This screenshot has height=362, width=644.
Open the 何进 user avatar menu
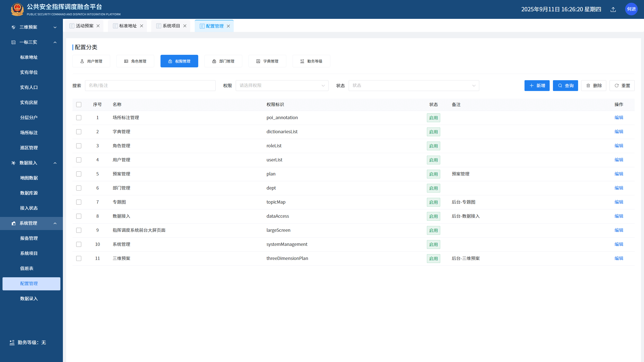click(631, 9)
